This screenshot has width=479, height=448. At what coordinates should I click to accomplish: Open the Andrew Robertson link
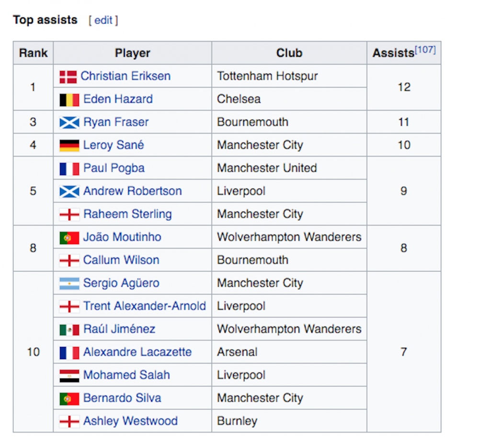133,191
